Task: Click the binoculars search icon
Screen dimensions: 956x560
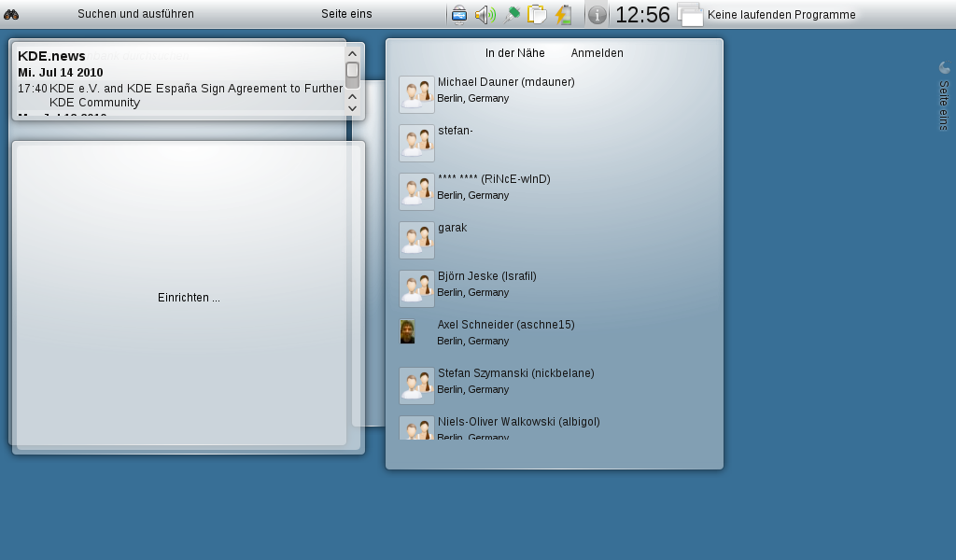Action: tap(11, 14)
